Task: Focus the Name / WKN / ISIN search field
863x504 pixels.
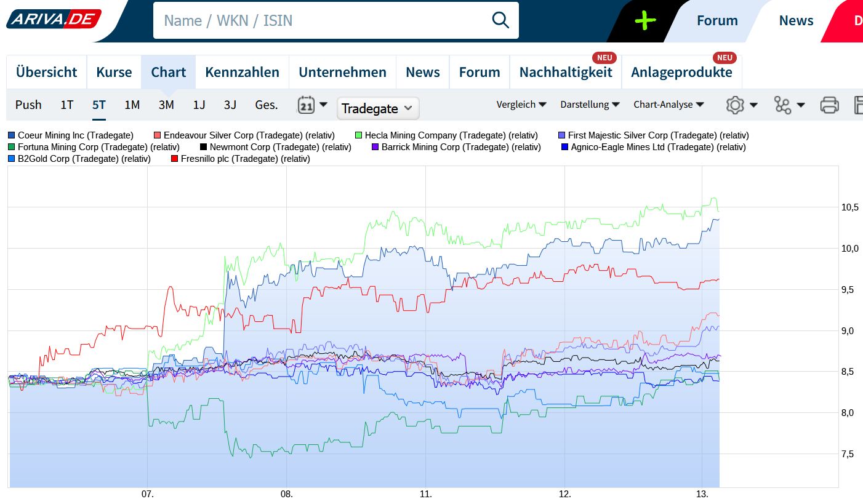Action: pyautogui.click(x=320, y=20)
